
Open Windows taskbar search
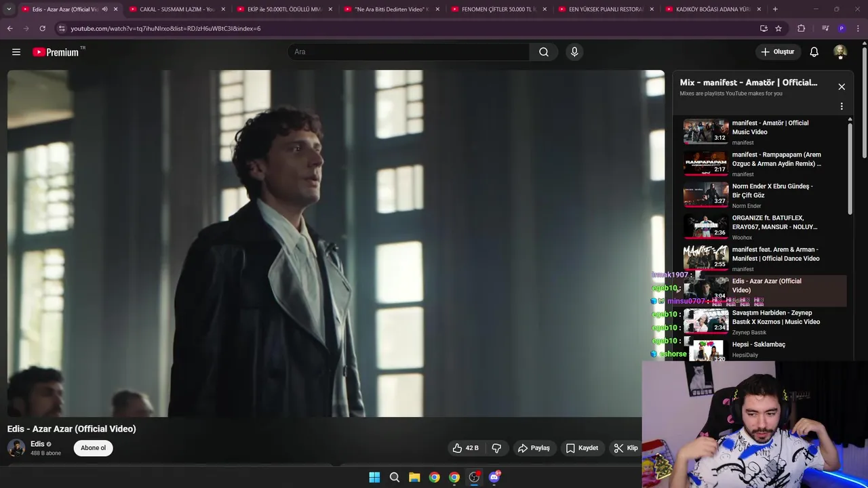[x=395, y=477]
